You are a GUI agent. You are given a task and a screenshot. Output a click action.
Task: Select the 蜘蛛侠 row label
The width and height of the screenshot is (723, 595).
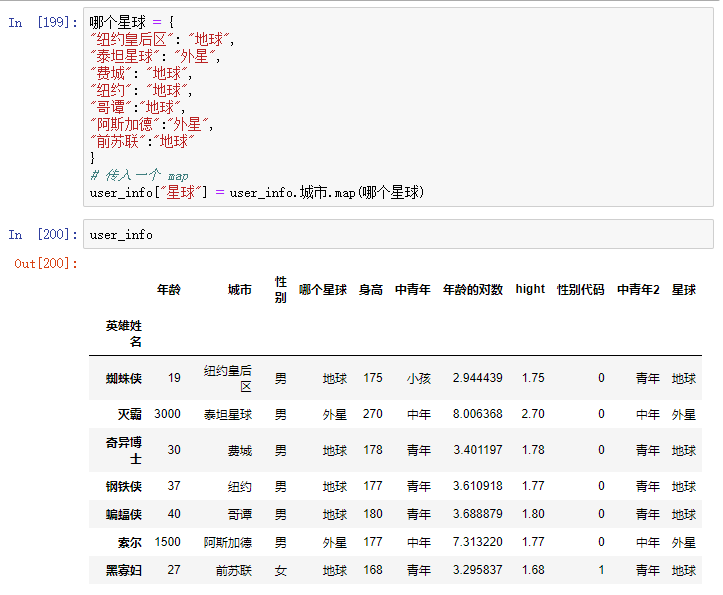(x=124, y=378)
